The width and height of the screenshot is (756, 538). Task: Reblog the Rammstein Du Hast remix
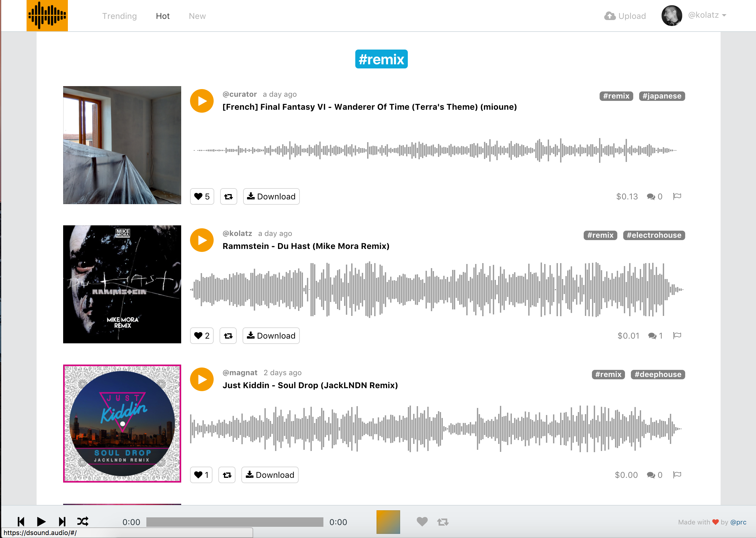click(228, 336)
